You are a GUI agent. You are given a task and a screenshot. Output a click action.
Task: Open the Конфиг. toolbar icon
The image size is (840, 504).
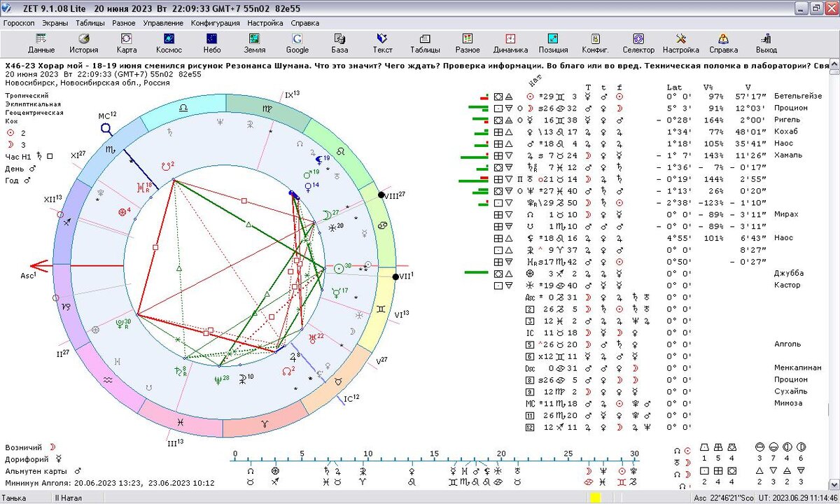pos(596,43)
